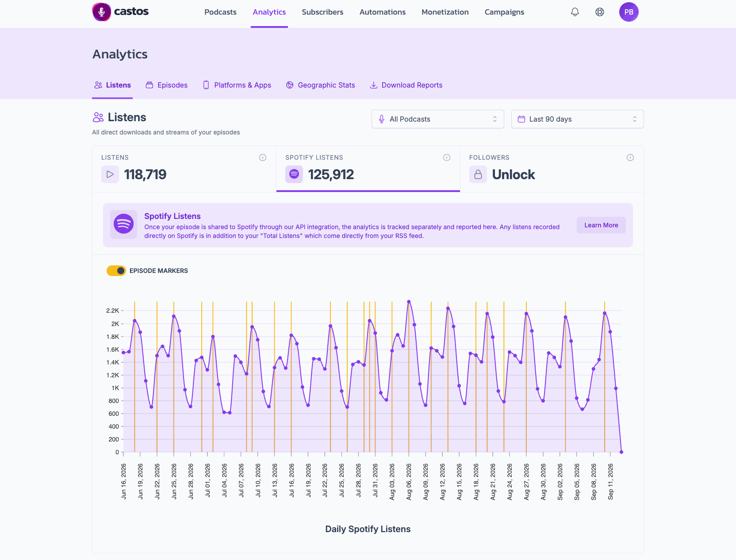Open Monetization in top navigation
This screenshot has width=736, height=560.
(445, 12)
